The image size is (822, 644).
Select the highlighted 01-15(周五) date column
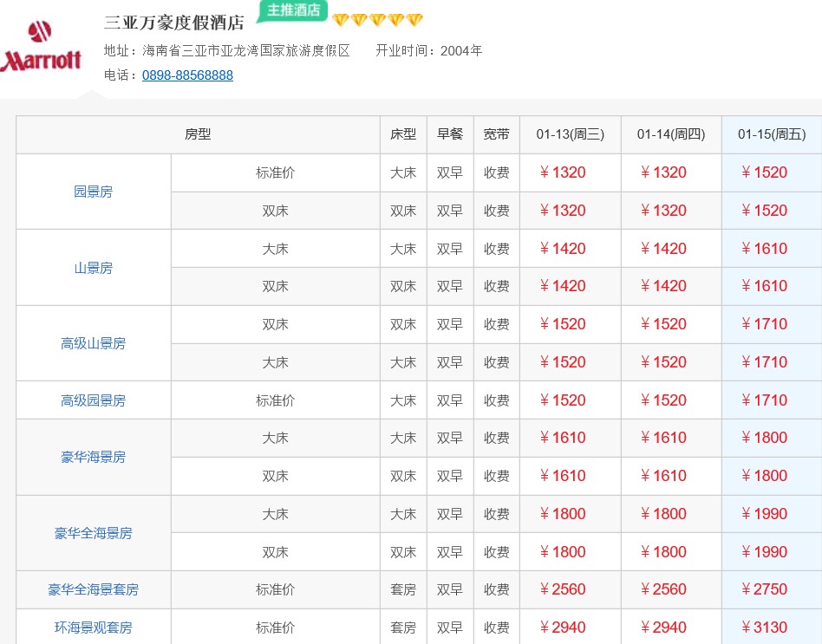click(771, 134)
